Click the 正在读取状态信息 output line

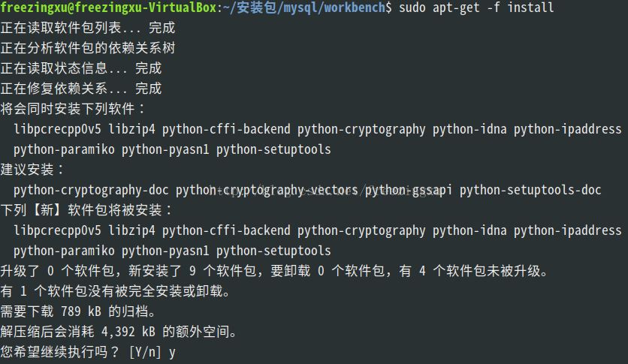point(80,68)
